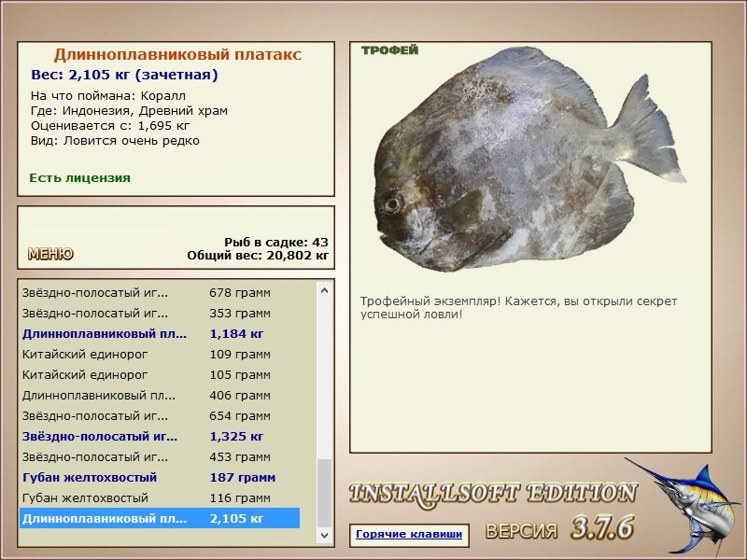
Task: Open the Горячие клавиши link
Action: (x=409, y=534)
